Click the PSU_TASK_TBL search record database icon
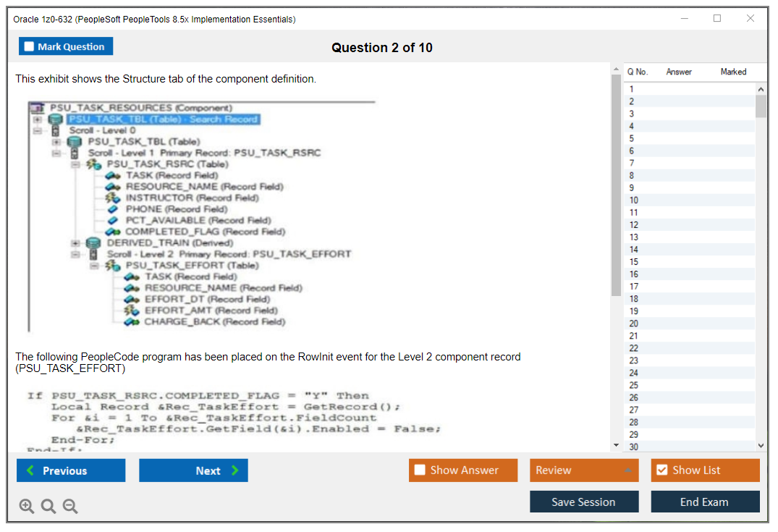Viewport: 778px width, 532px height. click(56, 118)
